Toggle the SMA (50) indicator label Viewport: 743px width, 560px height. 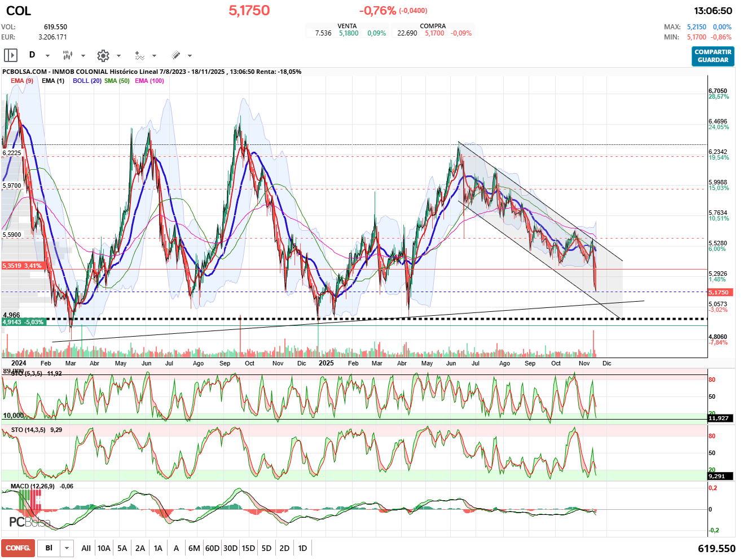(117, 81)
